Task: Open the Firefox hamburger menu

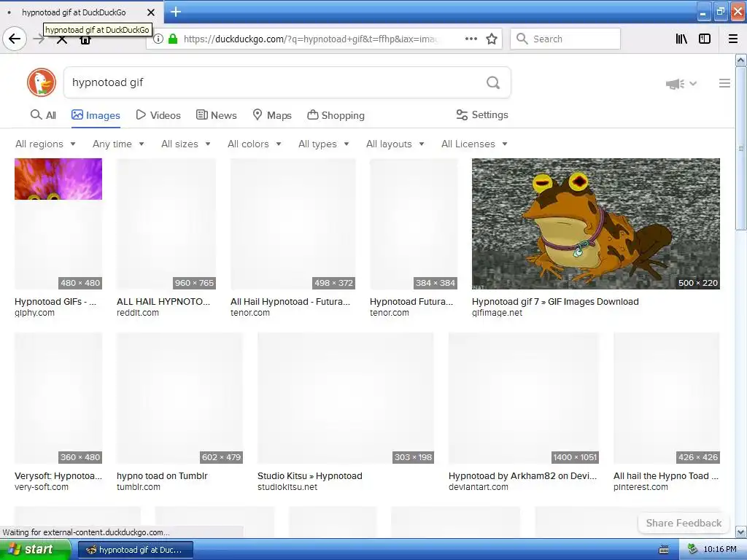Action: click(x=732, y=39)
